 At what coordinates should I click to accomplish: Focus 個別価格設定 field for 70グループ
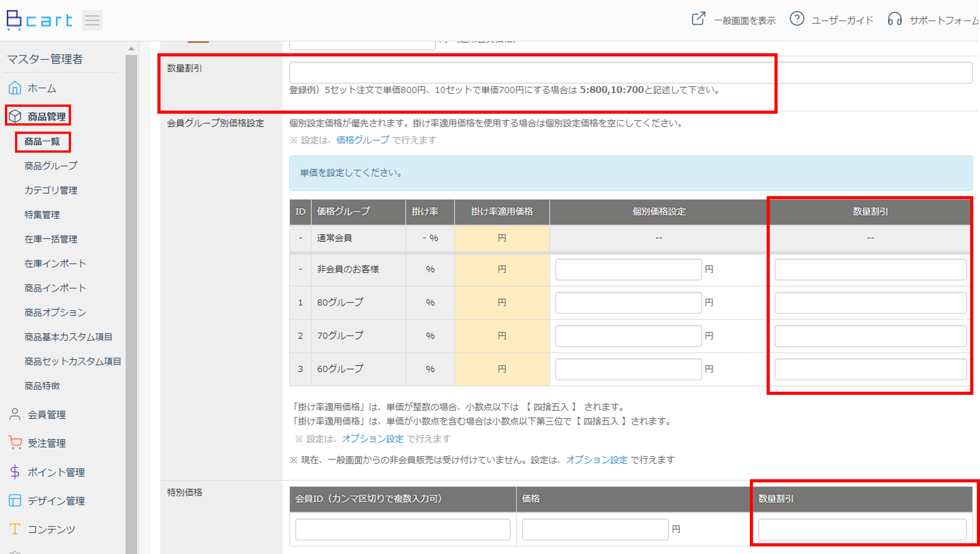point(628,336)
